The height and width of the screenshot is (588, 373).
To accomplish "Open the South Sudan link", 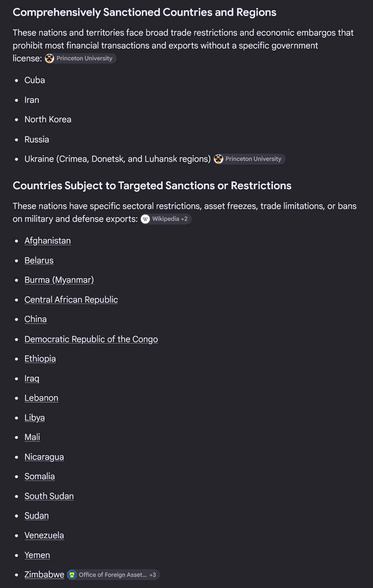I will (49, 496).
